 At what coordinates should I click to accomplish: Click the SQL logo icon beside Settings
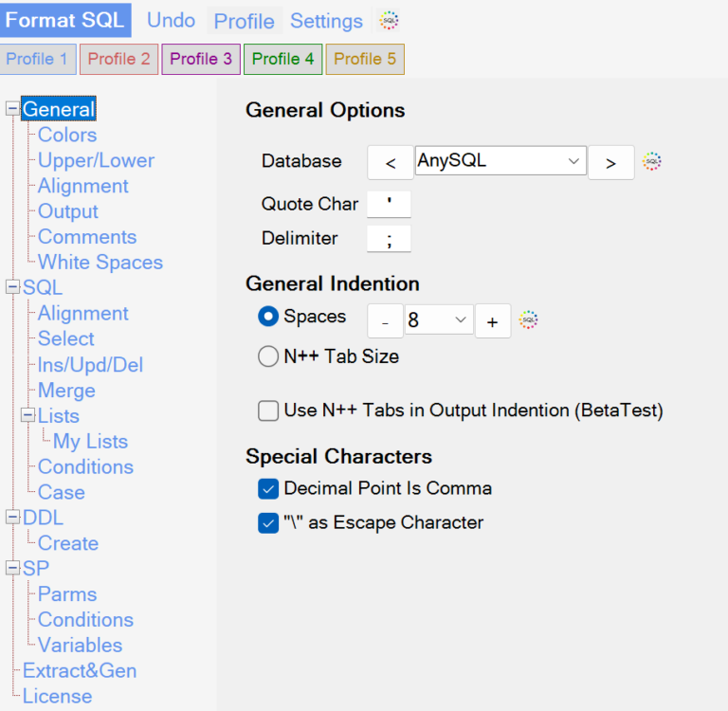coord(389,20)
